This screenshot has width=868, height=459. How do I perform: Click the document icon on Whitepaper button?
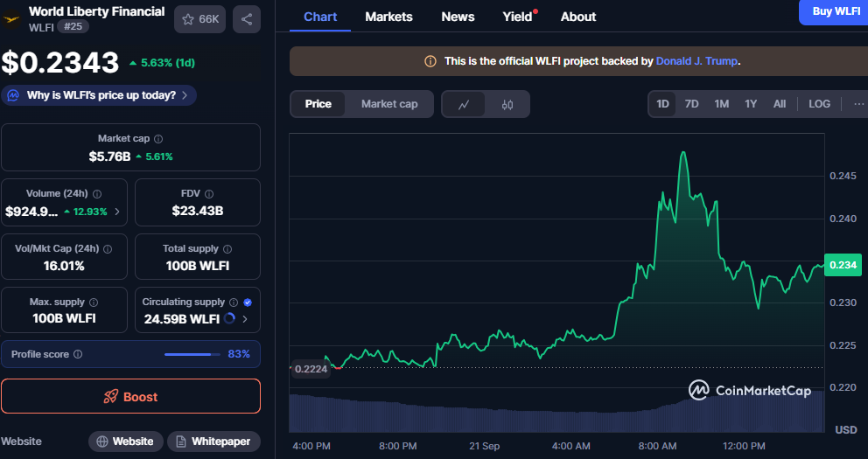[180, 442]
